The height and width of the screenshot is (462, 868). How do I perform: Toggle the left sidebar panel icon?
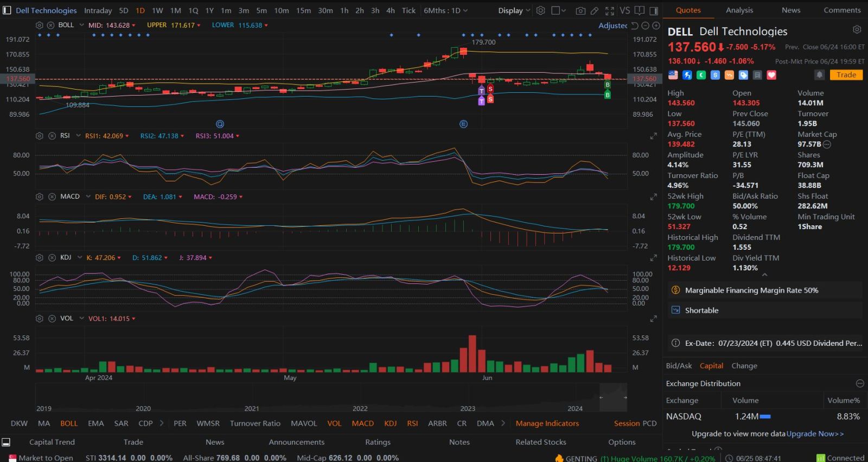[x=7, y=10]
